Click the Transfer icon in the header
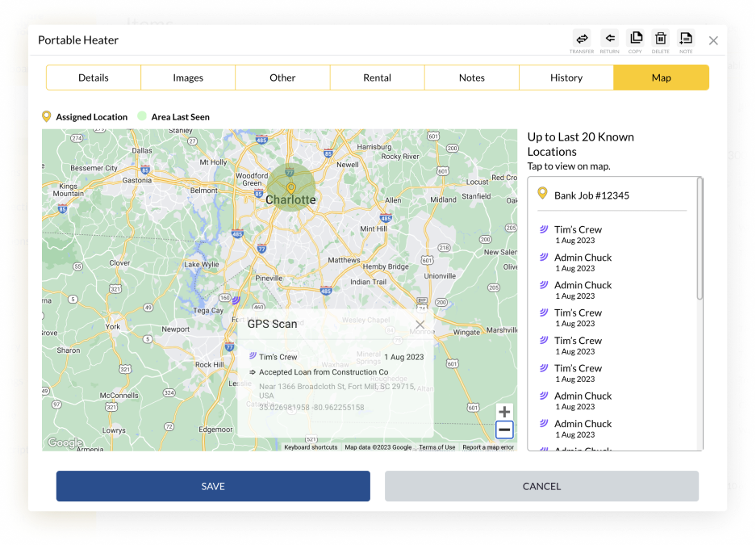756x545 pixels. click(x=581, y=38)
